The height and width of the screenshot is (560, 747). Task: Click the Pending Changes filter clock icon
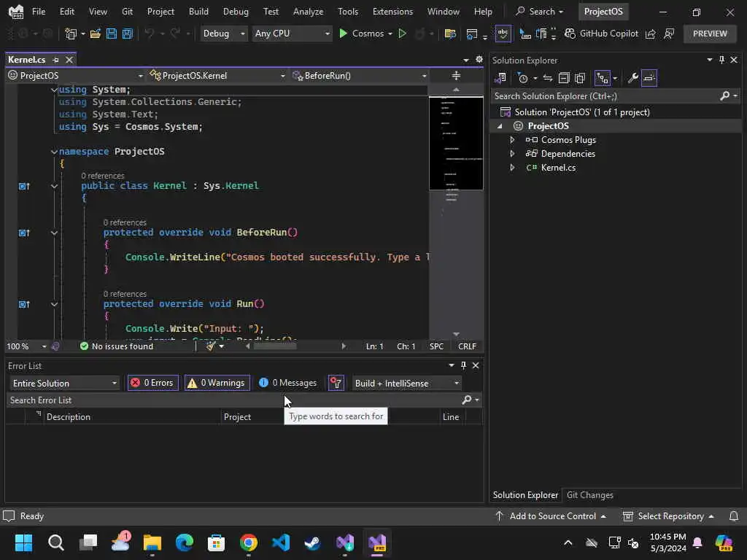coord(522,77)
